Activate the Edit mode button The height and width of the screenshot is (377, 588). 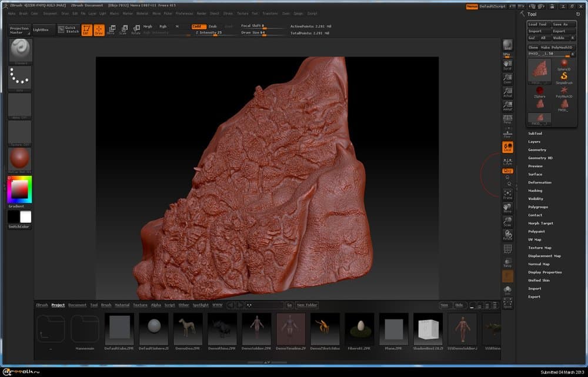86,29
